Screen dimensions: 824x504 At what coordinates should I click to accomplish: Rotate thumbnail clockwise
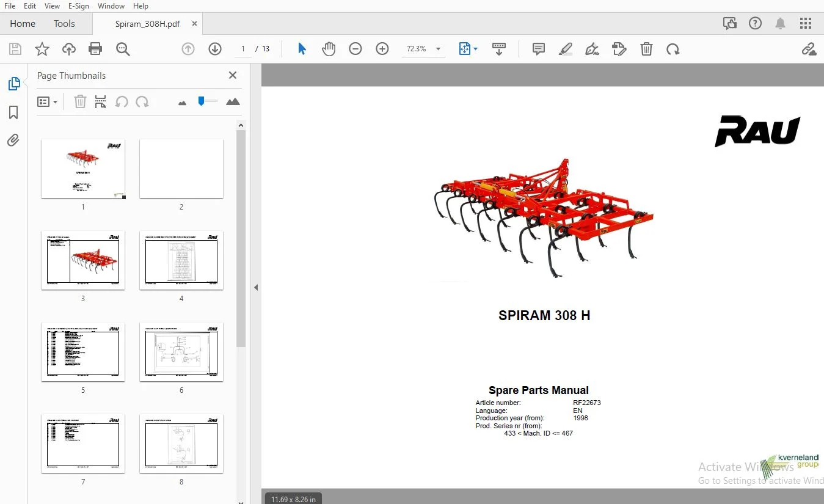142,101
